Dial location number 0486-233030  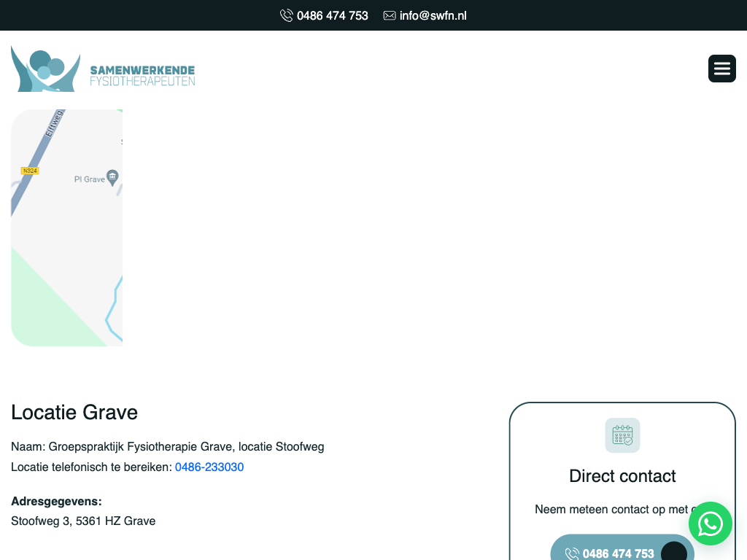point(209,467)
